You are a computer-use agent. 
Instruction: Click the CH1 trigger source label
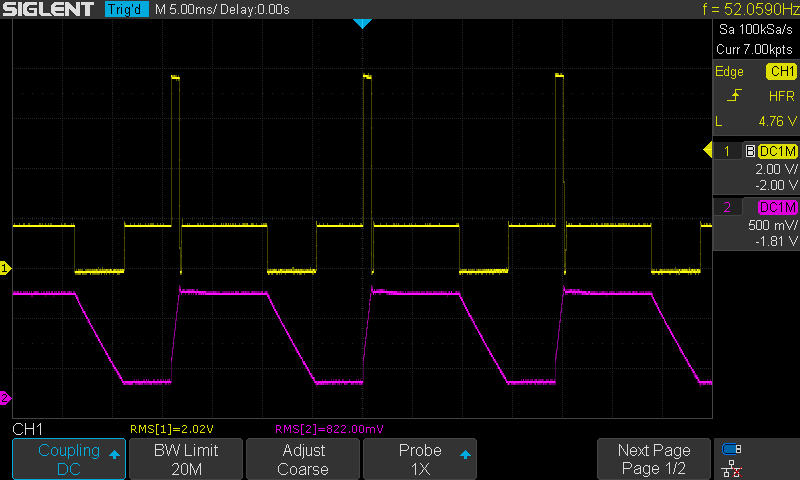coord(782,71)
